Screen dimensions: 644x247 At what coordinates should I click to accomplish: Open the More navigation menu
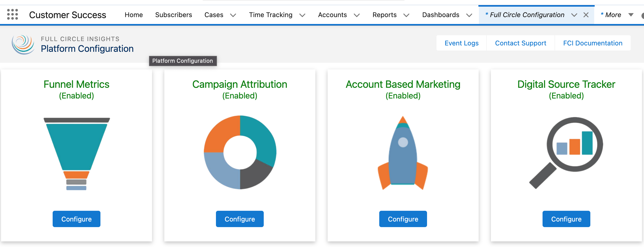(x=611, y=15)
